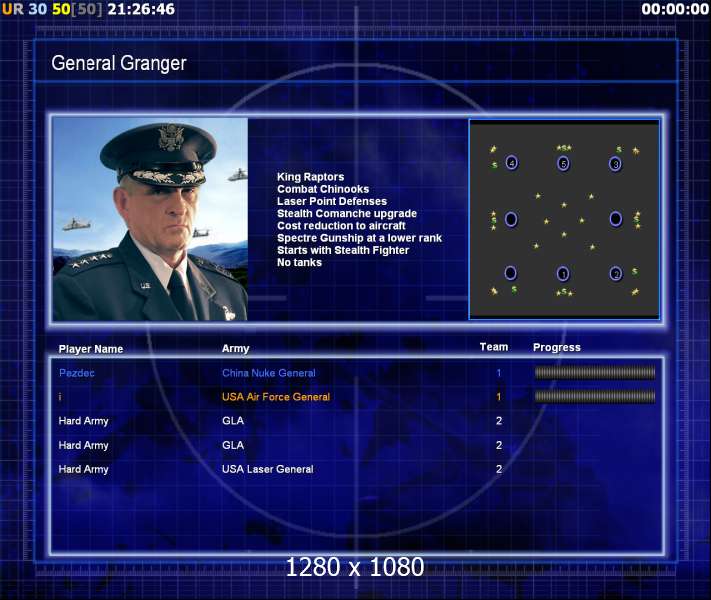Click the 00:00:00 timer overlay
This screenshot has width=711, height=600.
pyautogui.click(x=675, y=9)
